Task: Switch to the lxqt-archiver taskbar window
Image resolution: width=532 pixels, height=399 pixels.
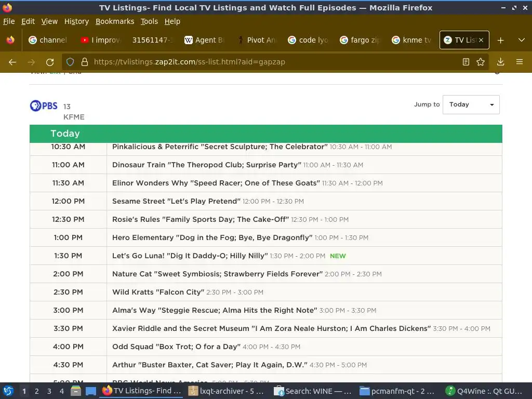Action: click(227, 391)
